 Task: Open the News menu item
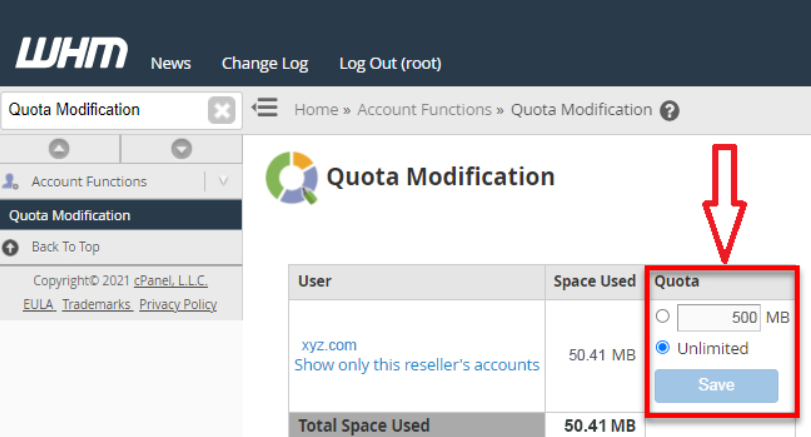point(171,63)
